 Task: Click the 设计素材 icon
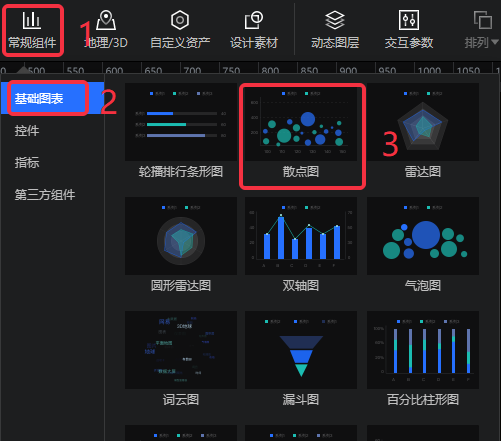[254, 20]
